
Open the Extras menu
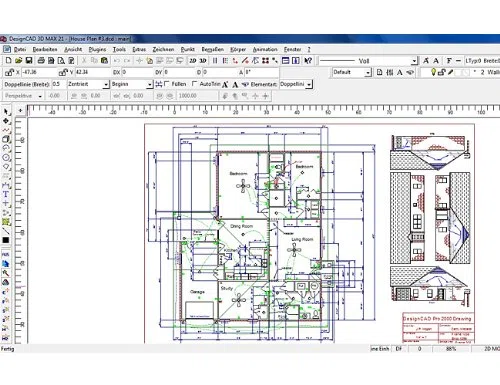139,49
